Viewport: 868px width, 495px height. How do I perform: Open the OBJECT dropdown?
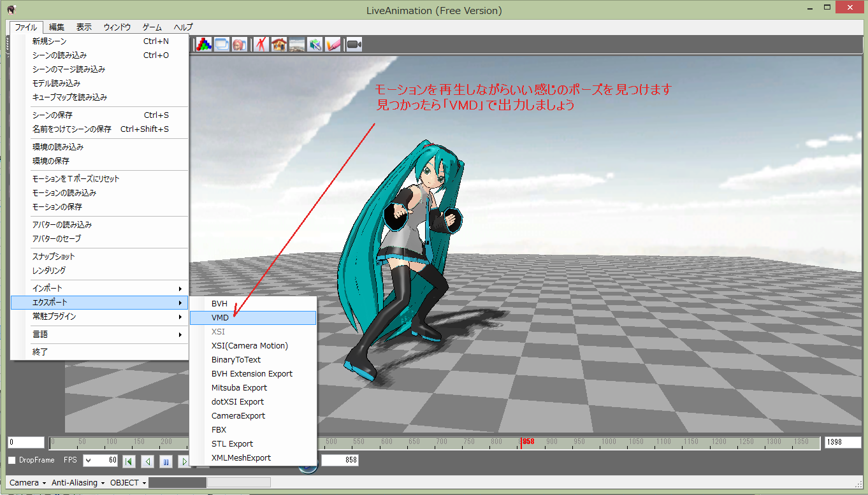click(x=128, y=482)
